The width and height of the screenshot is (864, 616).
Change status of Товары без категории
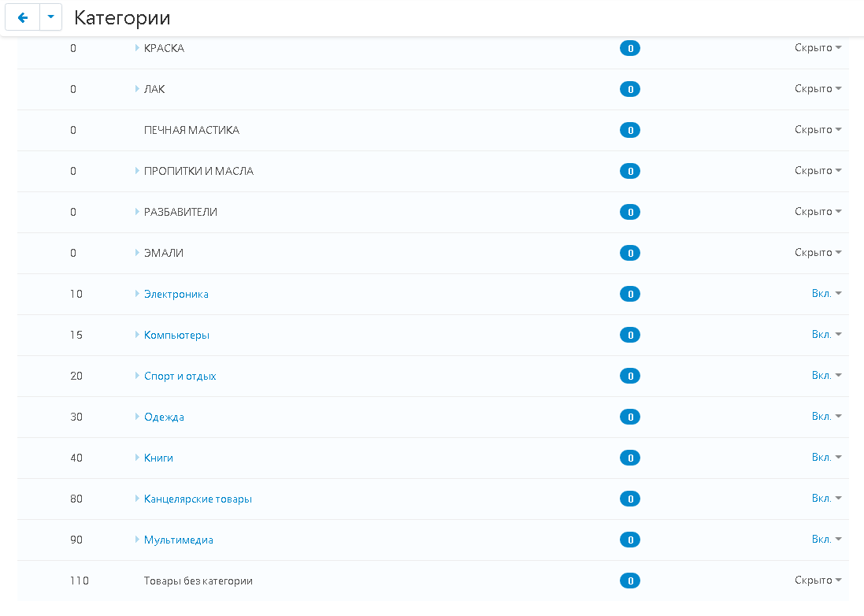click(818, 581)
